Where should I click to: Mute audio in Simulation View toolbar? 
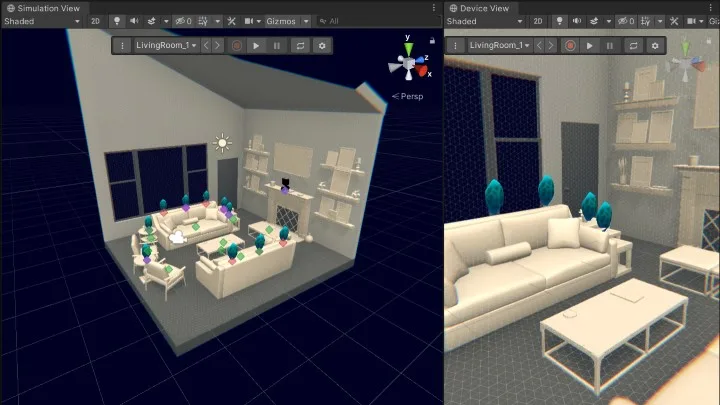(134, 21)
